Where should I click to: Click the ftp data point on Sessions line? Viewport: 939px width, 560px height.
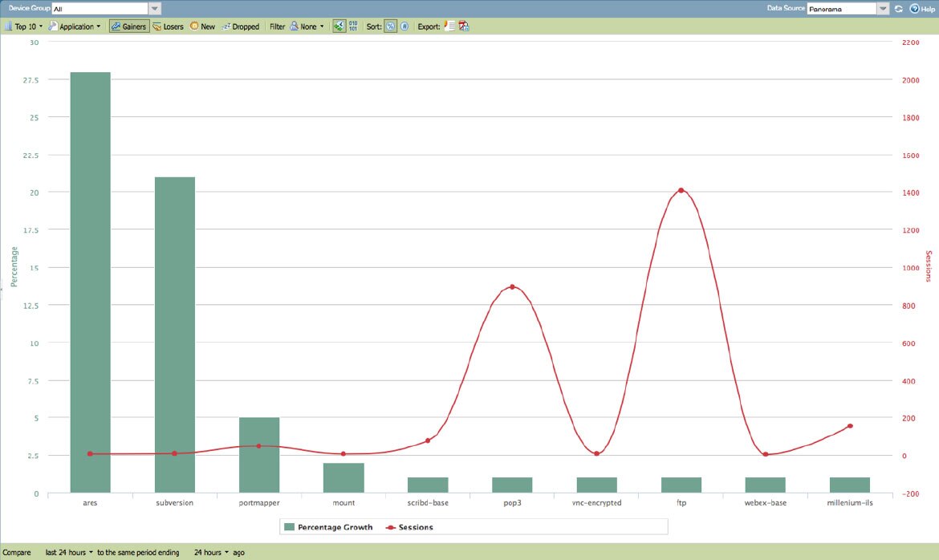(681, 190)
